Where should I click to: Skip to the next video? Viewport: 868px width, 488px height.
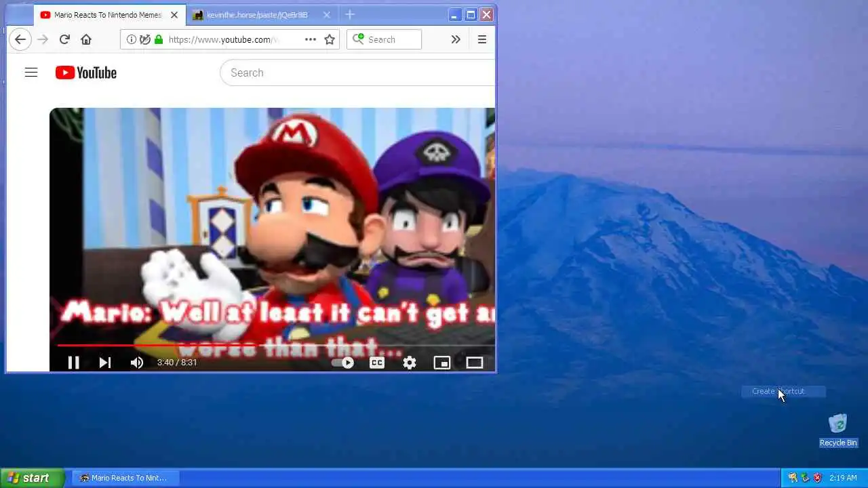[104, 363]
